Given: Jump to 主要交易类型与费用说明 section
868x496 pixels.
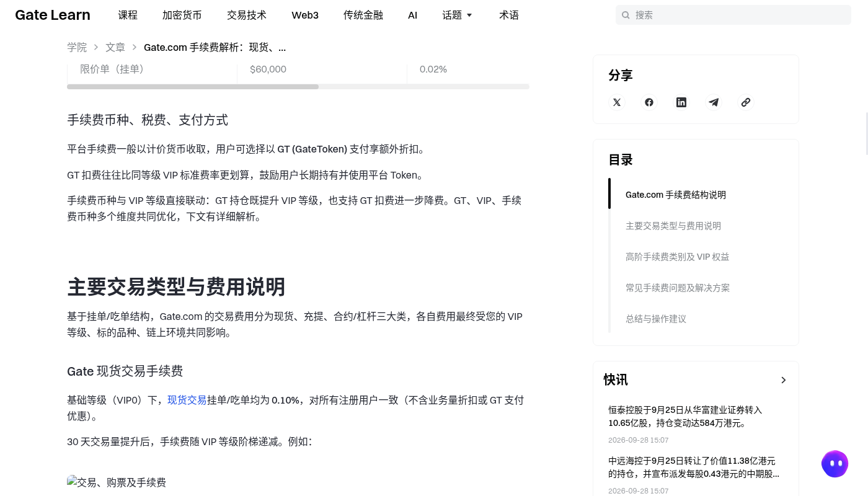Looking at the screenshot, I should 673,226.
